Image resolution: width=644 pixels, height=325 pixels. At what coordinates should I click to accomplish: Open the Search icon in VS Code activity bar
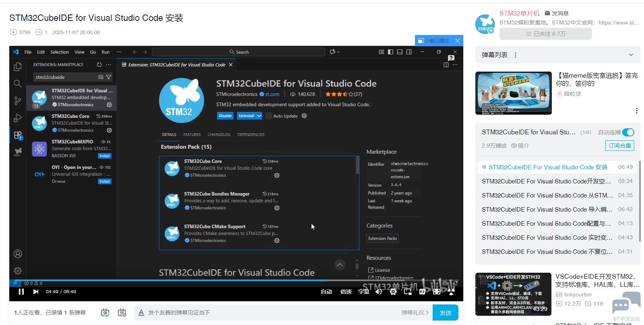18,84
